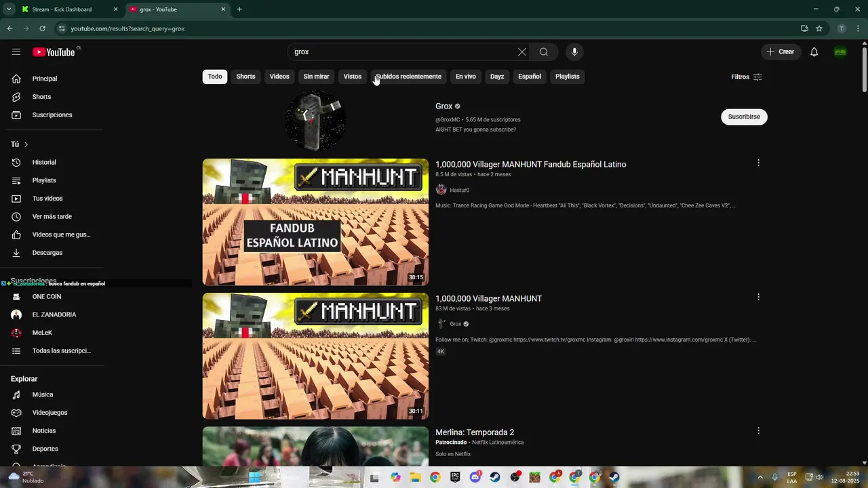Open EL ZANADORIA subscription channel
The width and height of the screenshot is (868, 488).
point(53,314)
